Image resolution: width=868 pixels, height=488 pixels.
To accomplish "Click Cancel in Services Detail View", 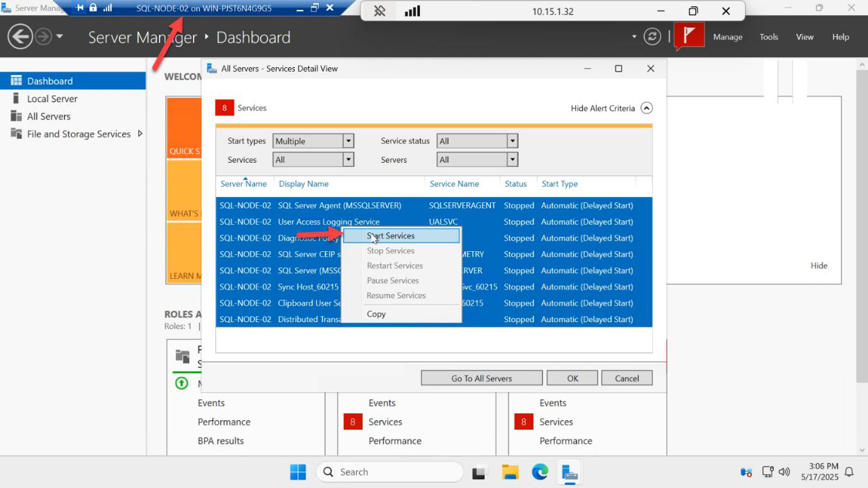I will coord(627,378).
